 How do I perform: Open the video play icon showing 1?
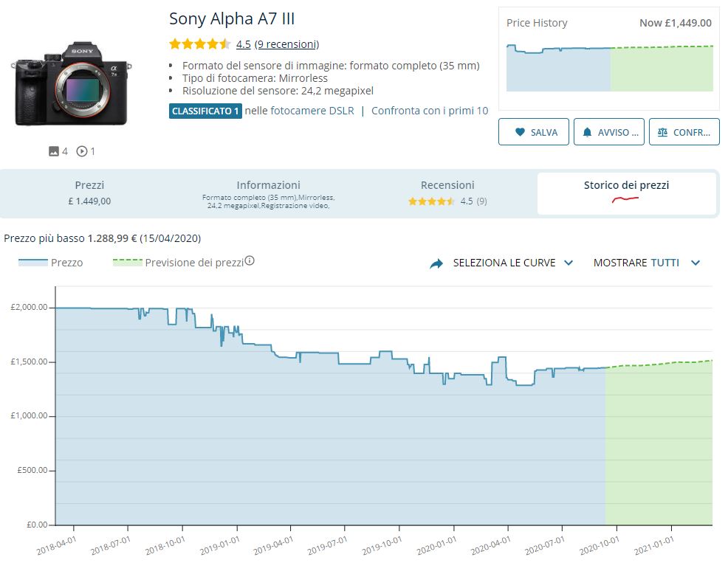click(x=82, y=151)
